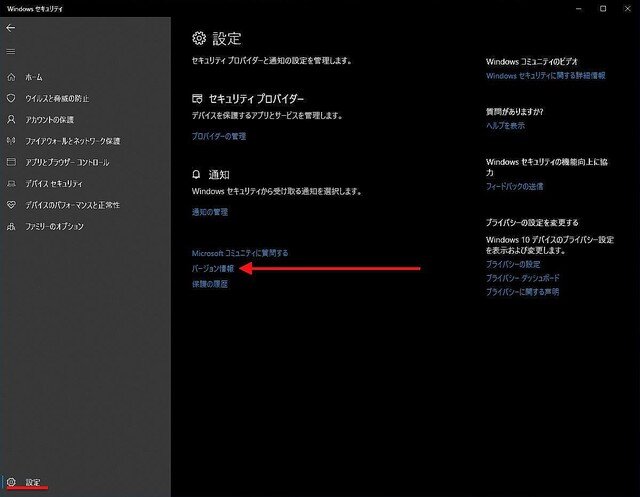Click the Microsoft コミュニティに質問する link
640x497 pixels.
240,253
